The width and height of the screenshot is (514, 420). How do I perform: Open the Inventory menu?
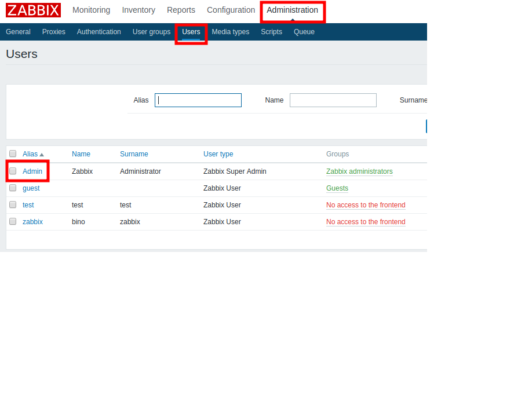pos(138,10)
